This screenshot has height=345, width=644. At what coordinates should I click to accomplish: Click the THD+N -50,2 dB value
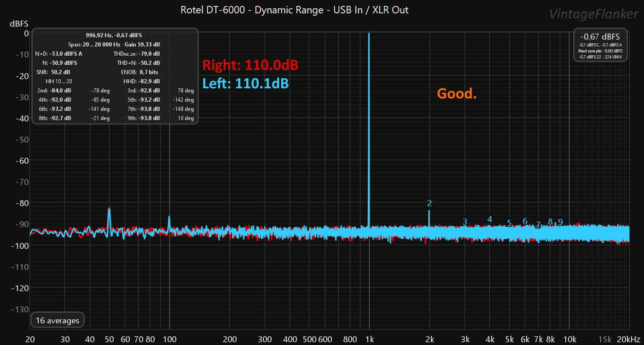click(x=149, y=63)
